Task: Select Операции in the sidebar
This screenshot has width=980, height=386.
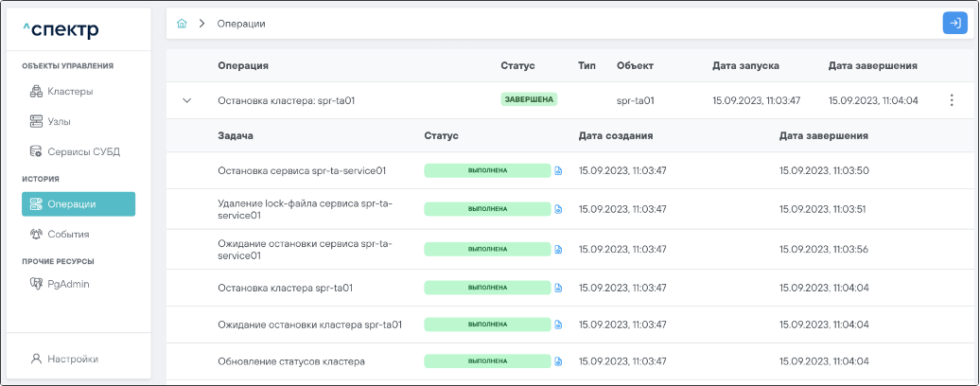Action: click(79, 204)
